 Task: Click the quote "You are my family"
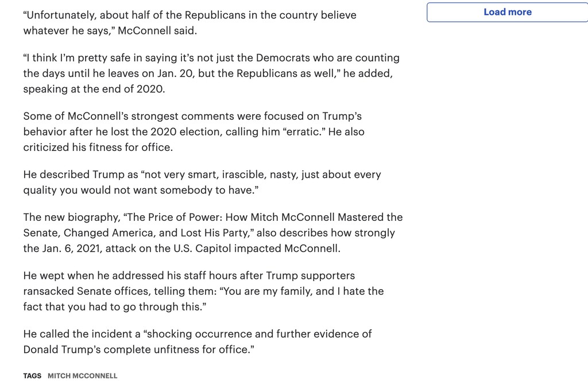pos(268,291)
